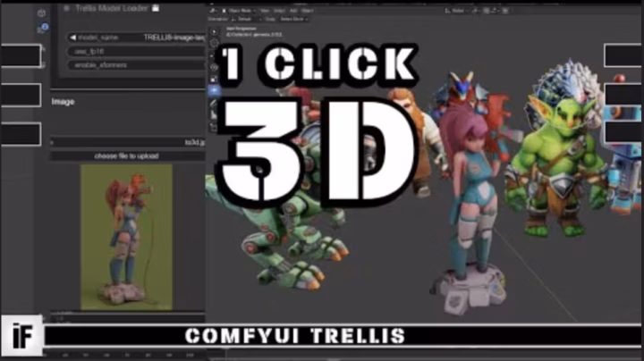Open the Select Box drag dropdown
This screenshot has width=644, height=361.
[x=294, y=19]
